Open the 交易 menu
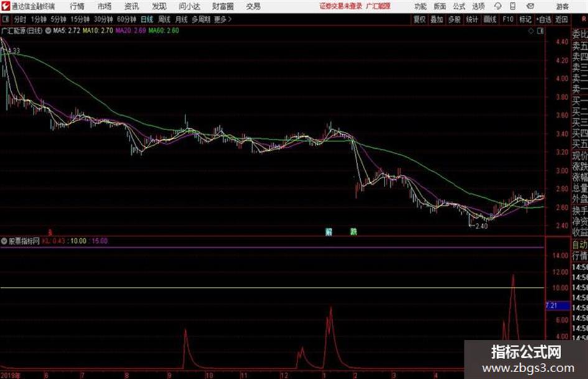The image size is (588, 379). click(x=253, y=6)
